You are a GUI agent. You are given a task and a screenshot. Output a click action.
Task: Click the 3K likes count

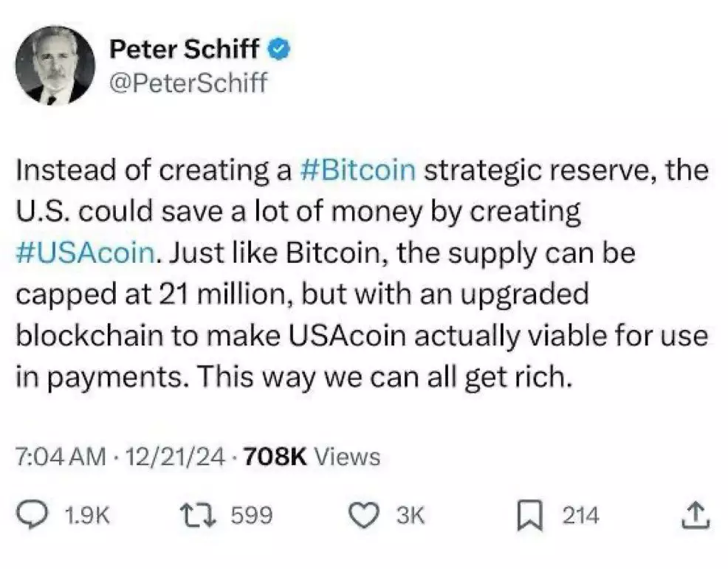click(411, 515)
